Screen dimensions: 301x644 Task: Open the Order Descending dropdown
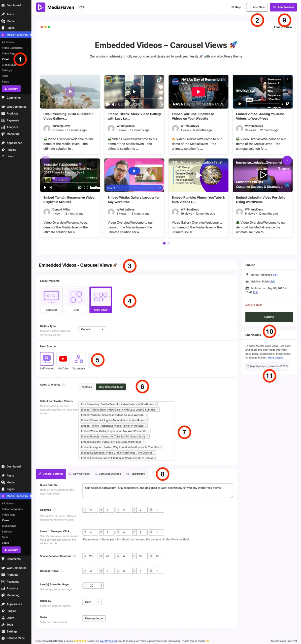(x=94, y=618)
